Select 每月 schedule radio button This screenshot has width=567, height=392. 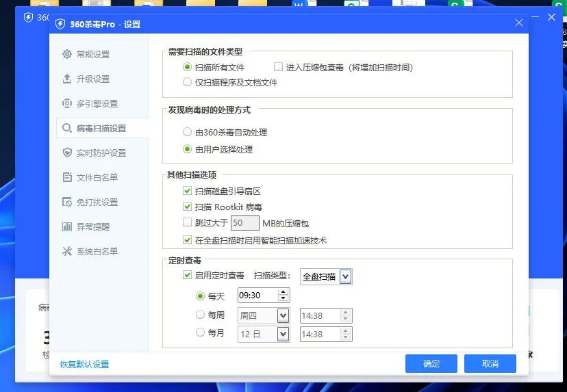(x=200, y=332)
